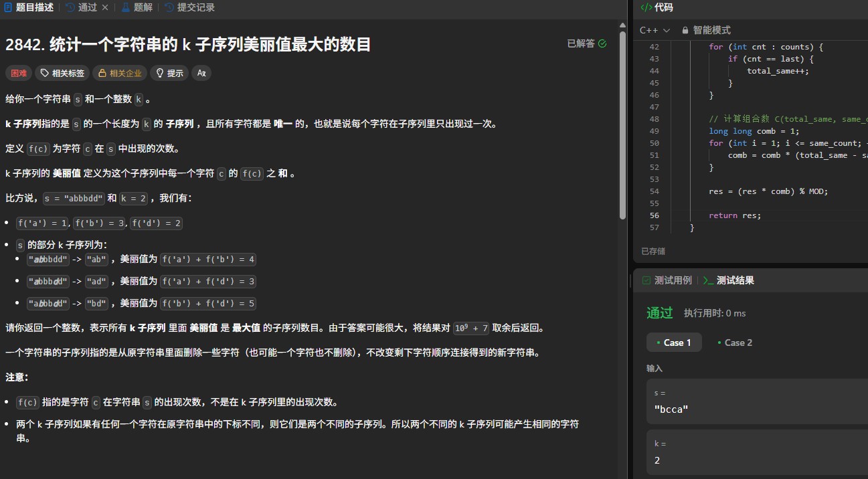Click the 注意: heading in description

pyautogui.click(x=17, y=377)
